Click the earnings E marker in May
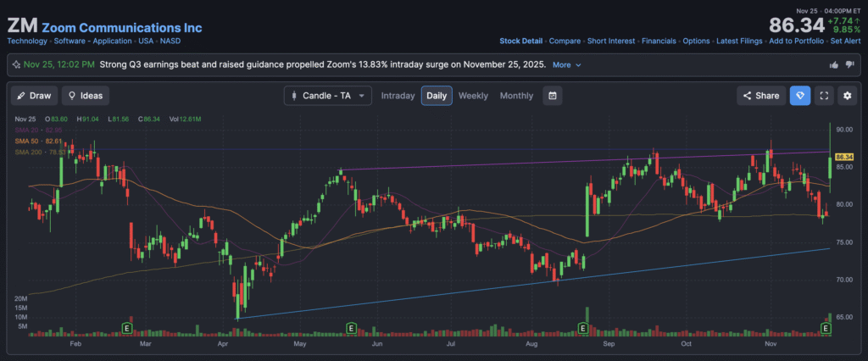Viewport: 868px width, 361px height. pos(351,327)
